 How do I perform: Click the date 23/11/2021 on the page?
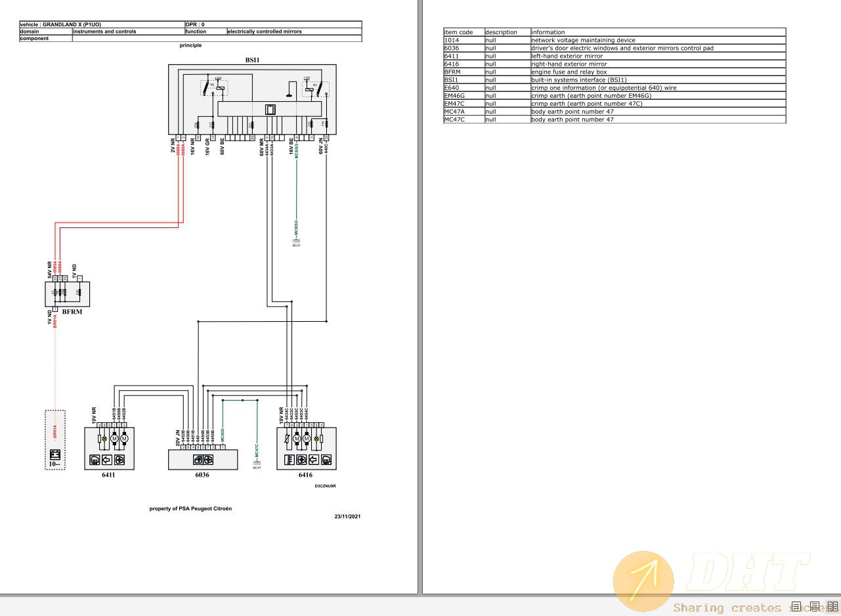pos(347,516)
